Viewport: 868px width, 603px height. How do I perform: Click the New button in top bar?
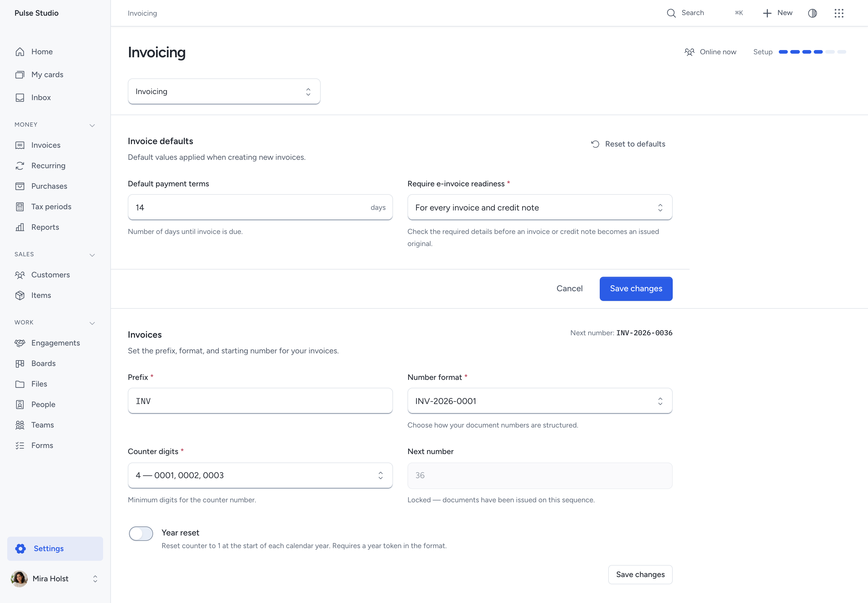(x=777, y=13)
